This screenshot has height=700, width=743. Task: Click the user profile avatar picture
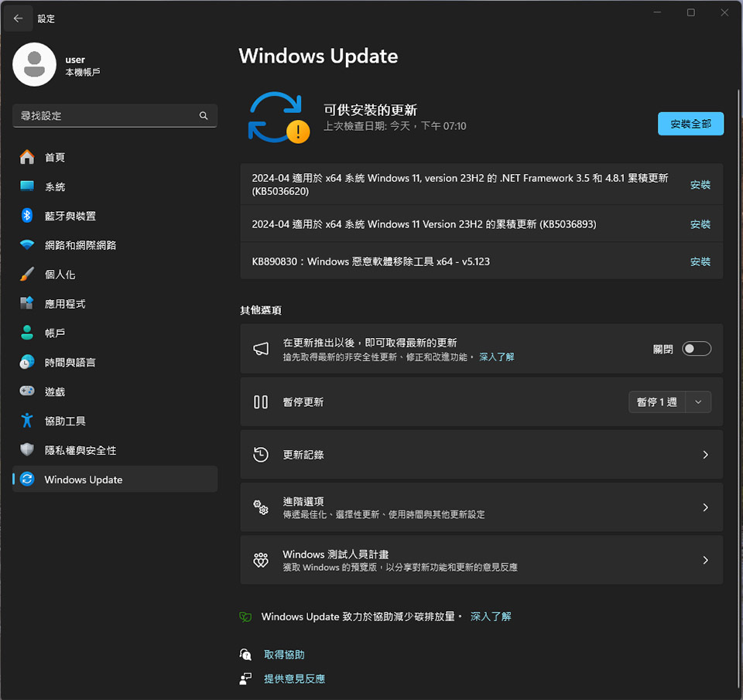[x=35, y=64]
